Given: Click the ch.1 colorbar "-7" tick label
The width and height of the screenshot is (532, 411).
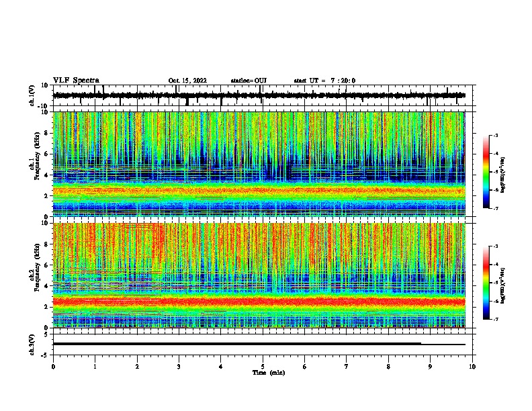Looking at the screenshot, I should tap(495, 208).
